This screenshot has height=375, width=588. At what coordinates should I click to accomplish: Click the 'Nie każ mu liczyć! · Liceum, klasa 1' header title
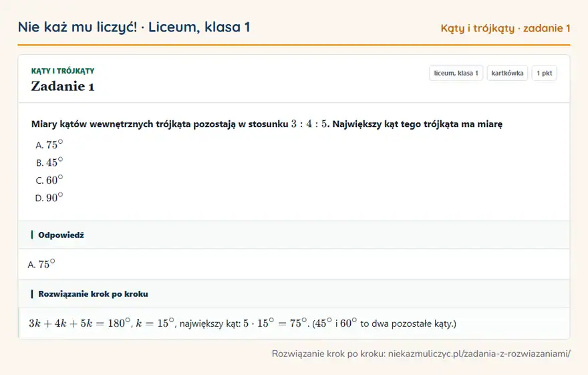[134, 27]
